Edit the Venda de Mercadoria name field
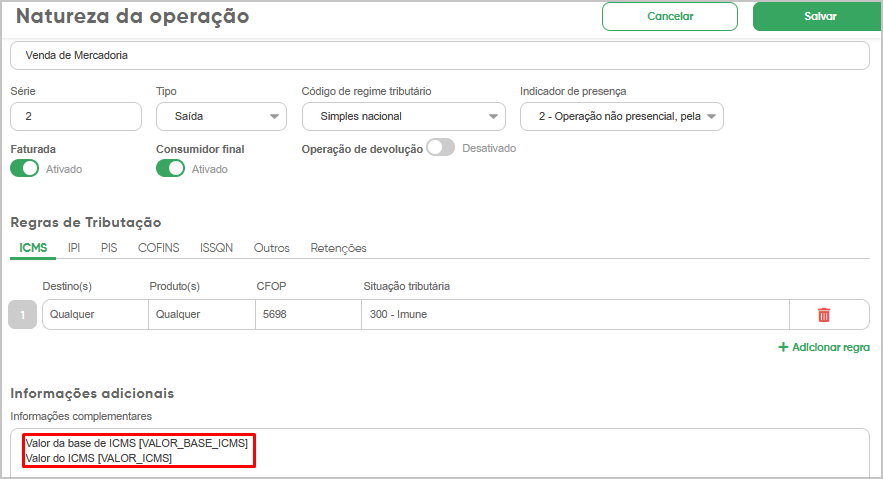Viewport: 883px width, 479px height. tap(440, 56)
